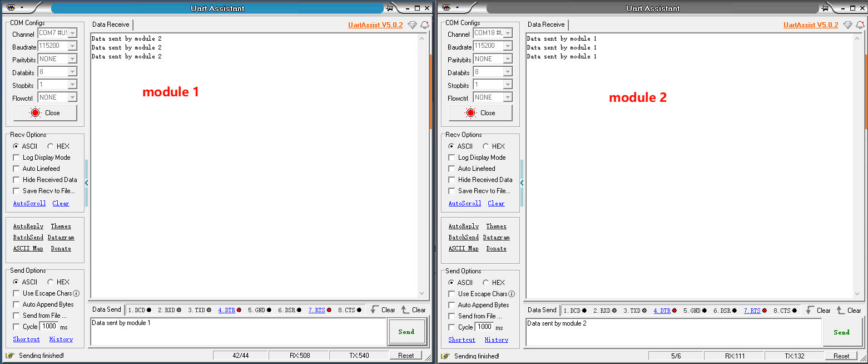Reset the RX/TX counters in the COM7 window
Screen dimensions: 868x364
[406, 356]
